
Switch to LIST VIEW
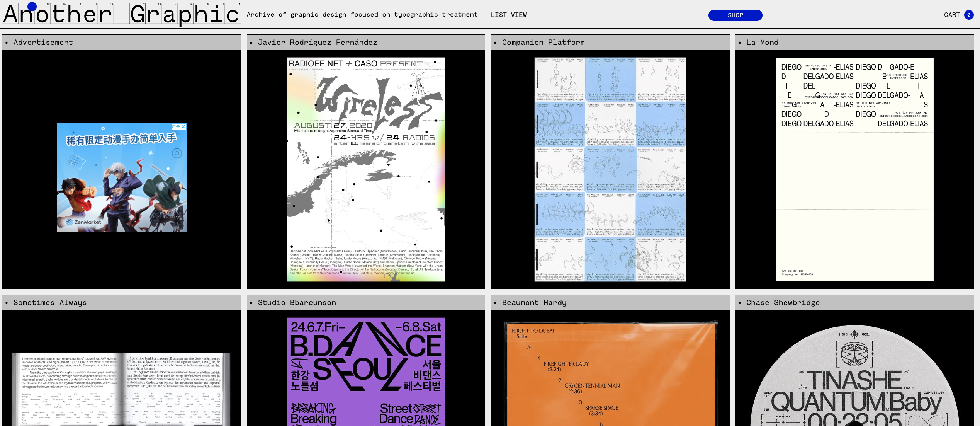click(x=509, y=15)
